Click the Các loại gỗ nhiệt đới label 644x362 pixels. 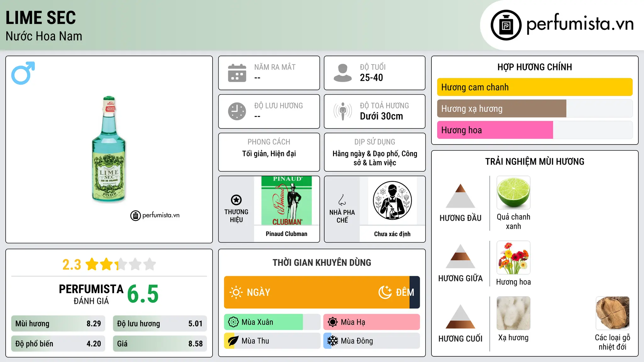613,342
